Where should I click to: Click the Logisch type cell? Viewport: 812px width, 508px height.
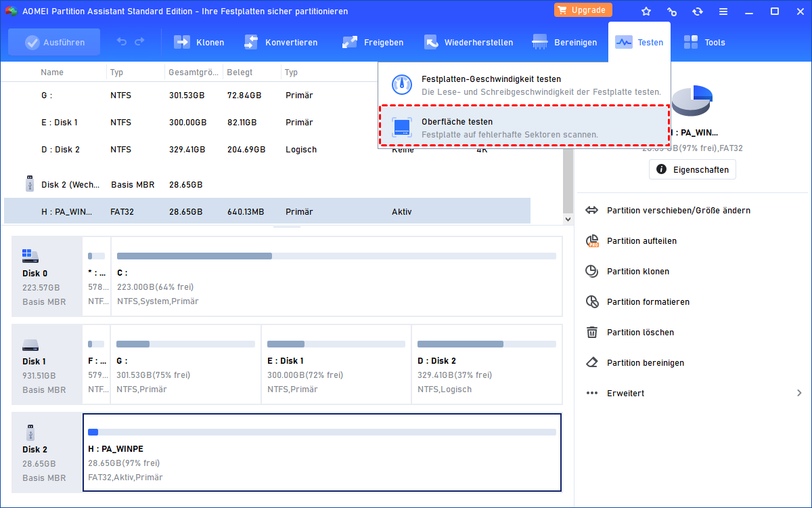tap(301, 150)
